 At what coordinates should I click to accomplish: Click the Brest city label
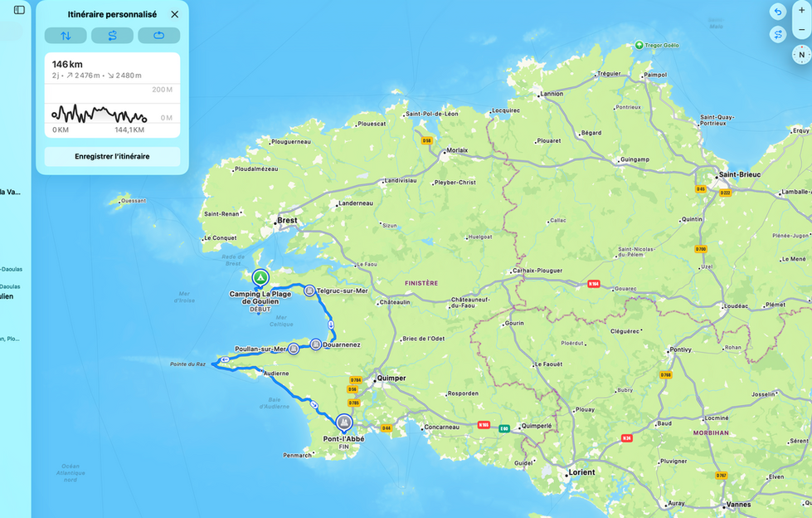[287, 220]
